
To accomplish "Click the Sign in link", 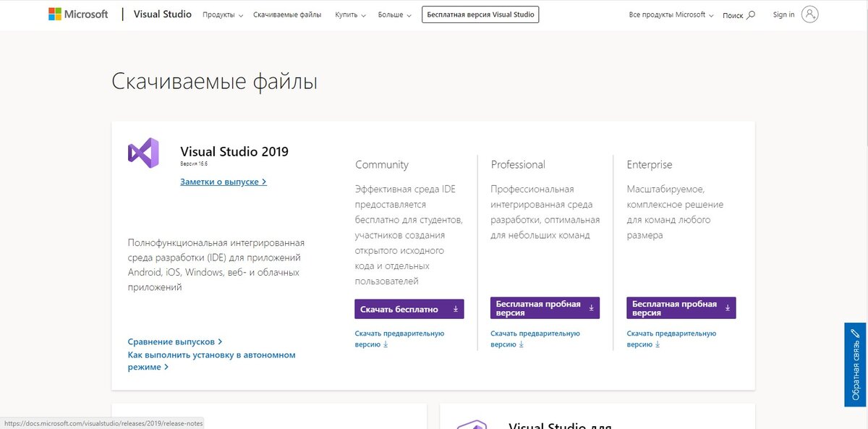I will (x=783, y=14).
